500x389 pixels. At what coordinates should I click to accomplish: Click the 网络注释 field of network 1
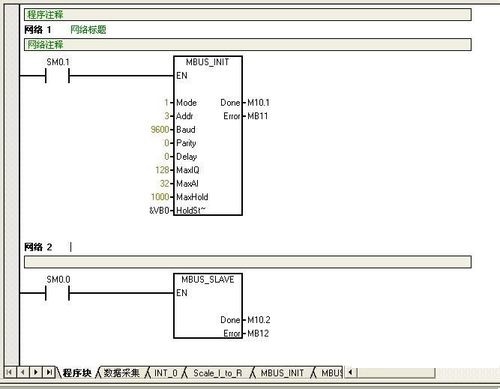pyautogui.click(x=248, y=44)
